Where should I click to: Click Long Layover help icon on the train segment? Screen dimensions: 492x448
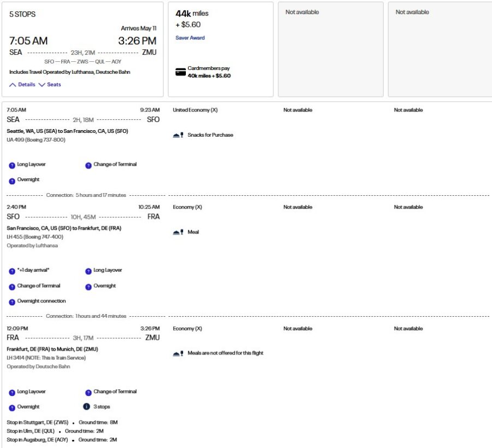(12, 392)
